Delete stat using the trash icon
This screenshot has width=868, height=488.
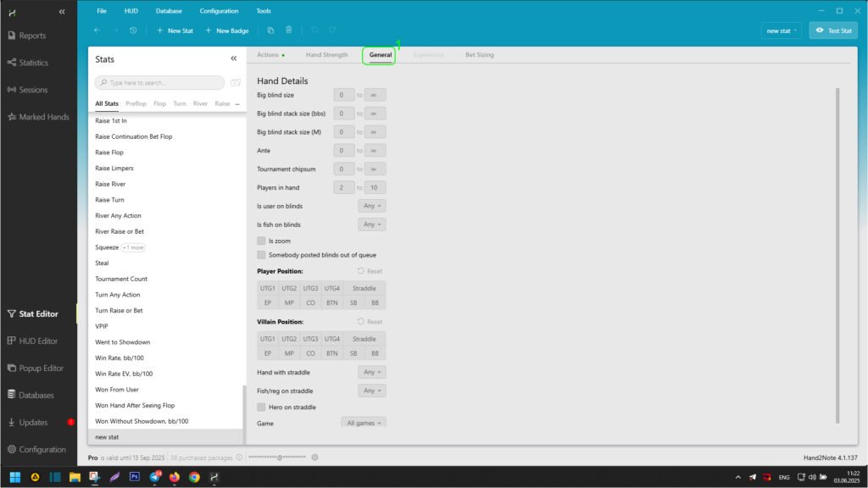tap(288, 30)
